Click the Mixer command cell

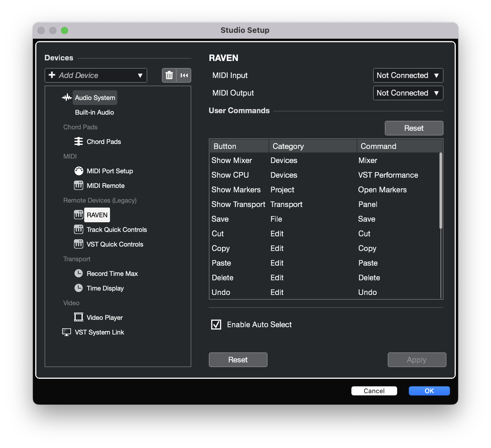click(368, 160)
